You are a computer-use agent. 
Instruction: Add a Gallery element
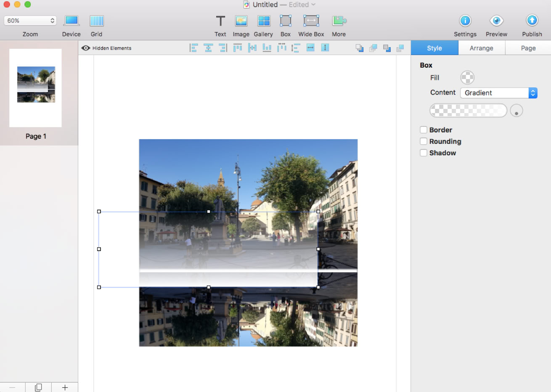pos(264,21)
